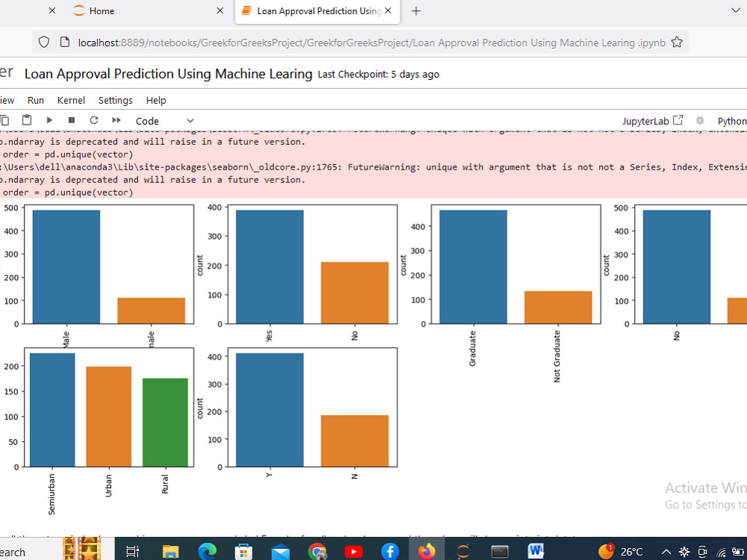Show hidden icons in system tray

tap(666, 552)
